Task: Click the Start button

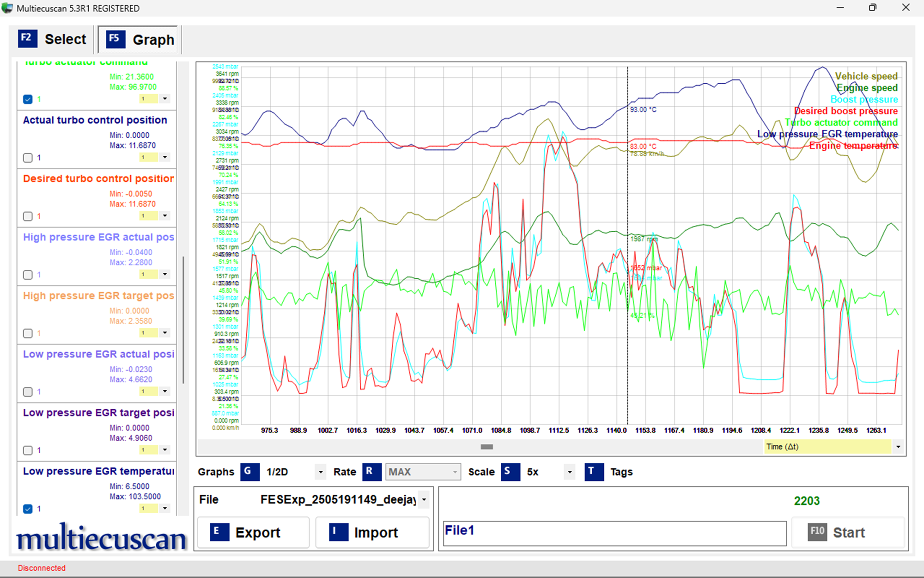Action: tap(848, 532)
